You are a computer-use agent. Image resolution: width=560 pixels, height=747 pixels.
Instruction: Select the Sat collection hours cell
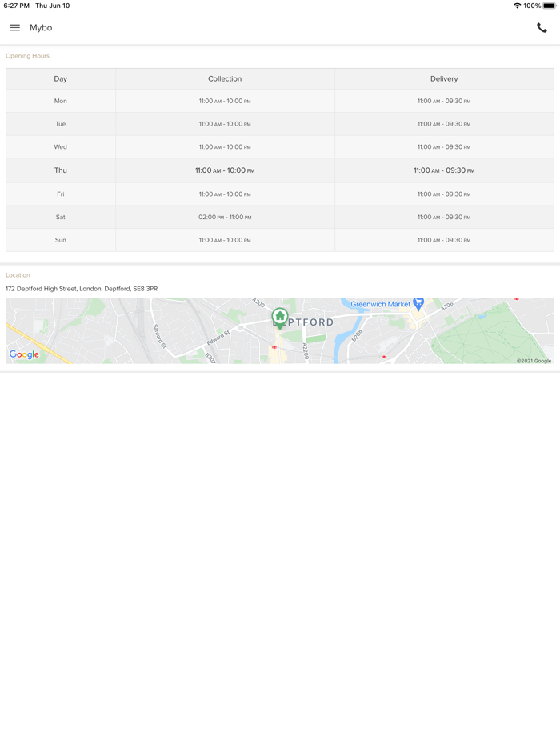(x=225, y=216)
